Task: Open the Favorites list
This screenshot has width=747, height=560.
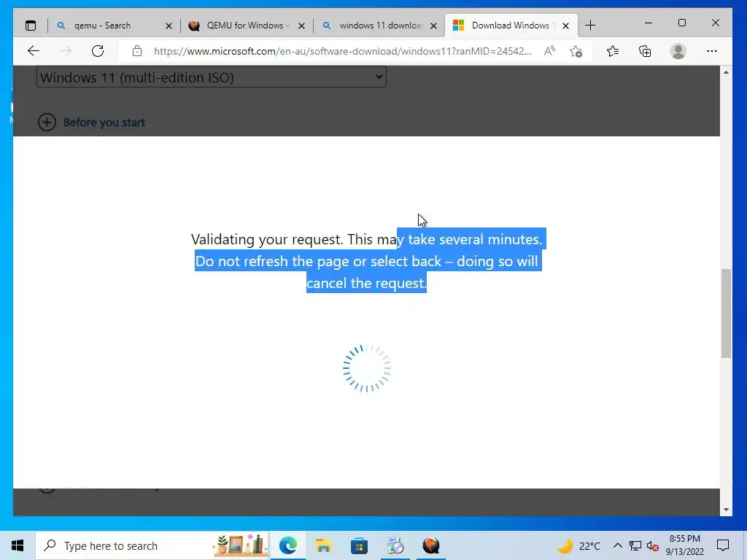Action: (x=613, y=51)
